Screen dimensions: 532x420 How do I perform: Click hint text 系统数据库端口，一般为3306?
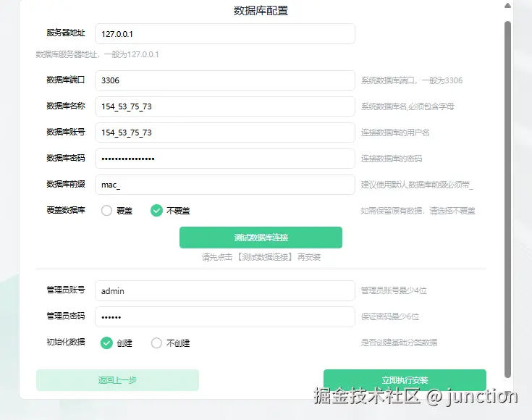[412, 80]
